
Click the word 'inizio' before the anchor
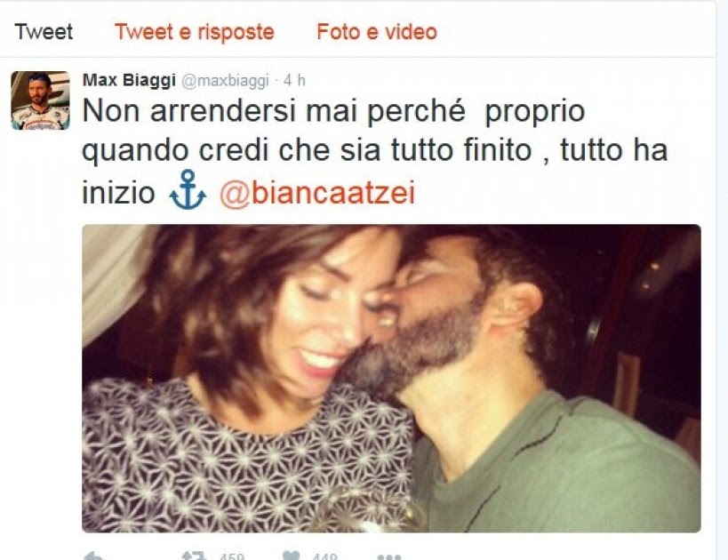(118, 192)
